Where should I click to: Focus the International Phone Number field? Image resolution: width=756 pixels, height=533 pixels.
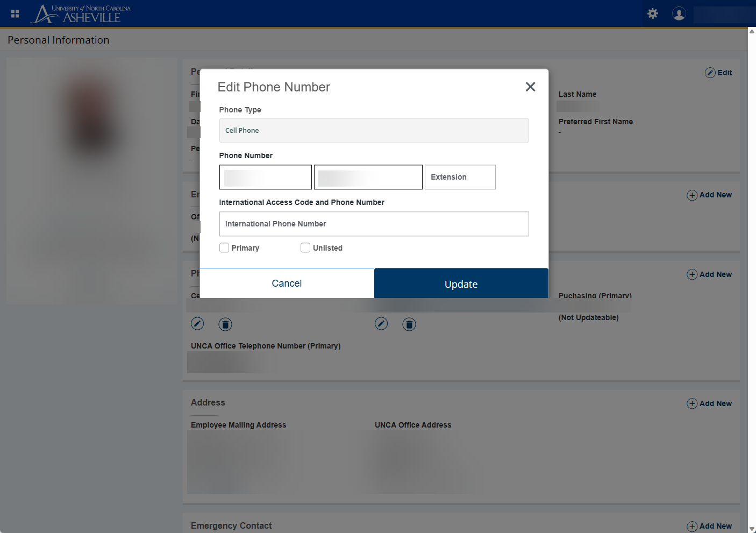click(x=374, y=224)
